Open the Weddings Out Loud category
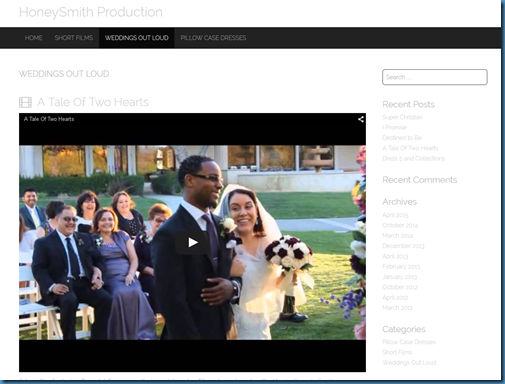Viewport: 505px width, 384px height. pos(409,363)
